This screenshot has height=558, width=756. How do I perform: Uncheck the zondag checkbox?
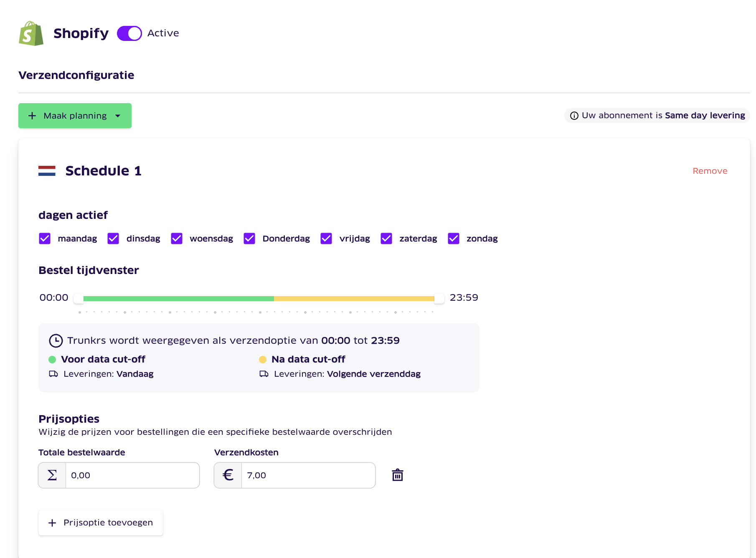tap(454, 238)
